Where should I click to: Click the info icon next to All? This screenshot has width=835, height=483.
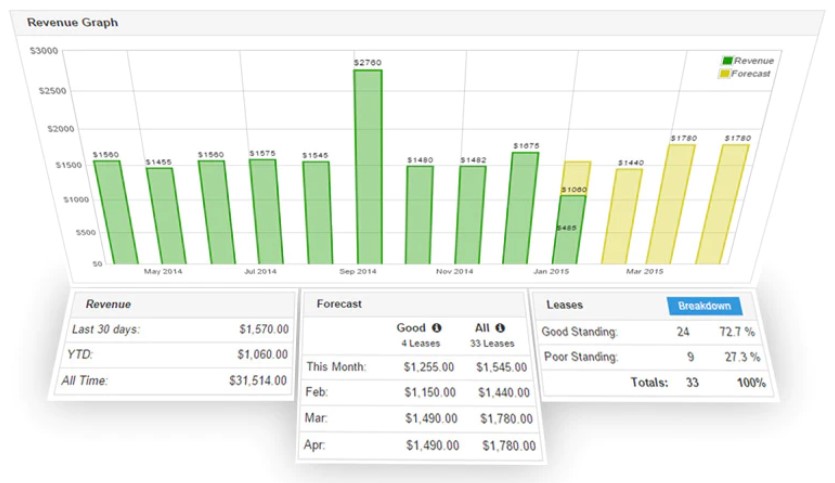click(500, 328)
